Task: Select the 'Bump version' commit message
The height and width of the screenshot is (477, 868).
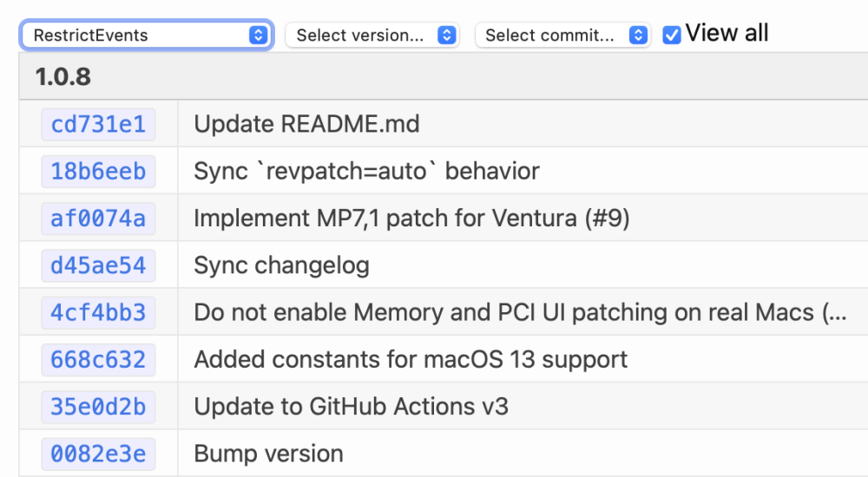Action: pyautogui.click(x=268, y=454)
